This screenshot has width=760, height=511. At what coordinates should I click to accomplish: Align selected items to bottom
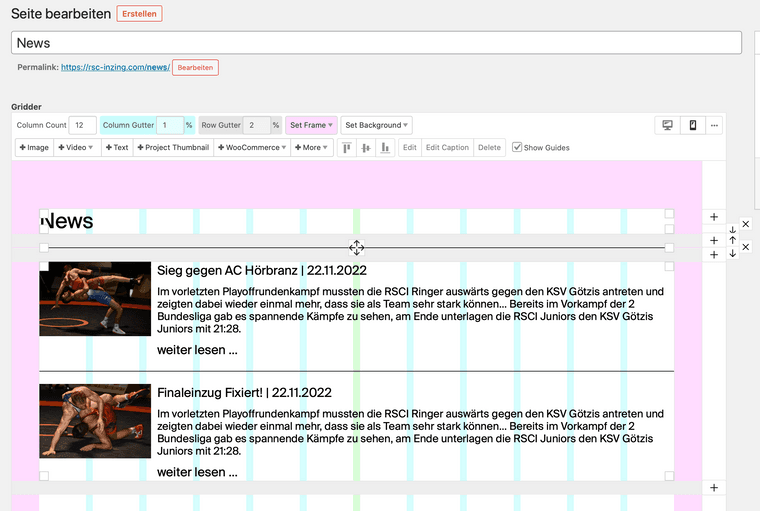(385, 147)
